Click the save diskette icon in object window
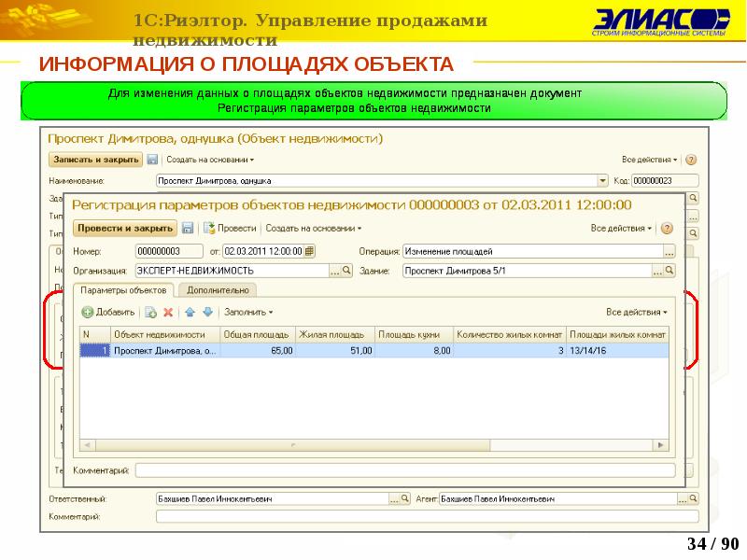 point(152,160)
